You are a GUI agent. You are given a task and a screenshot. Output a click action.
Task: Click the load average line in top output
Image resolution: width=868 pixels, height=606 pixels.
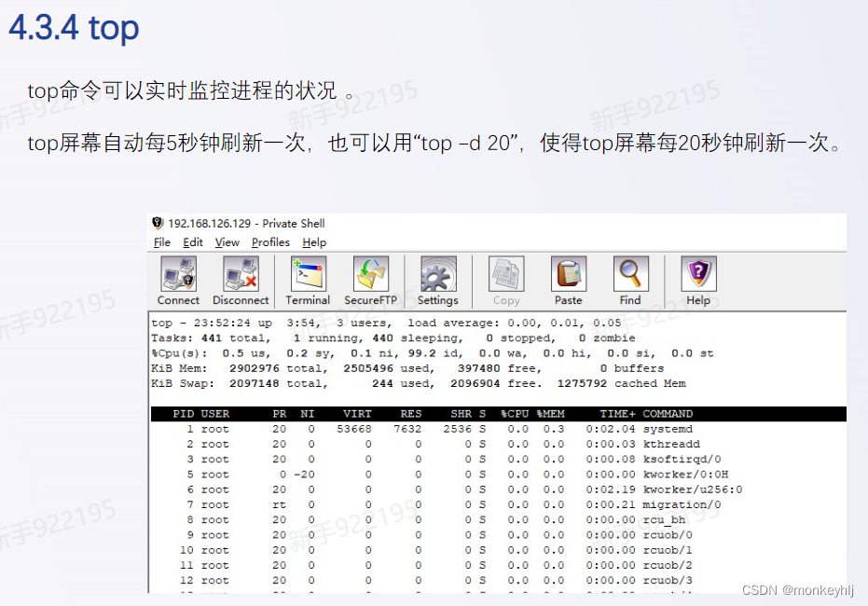(373, 323)
